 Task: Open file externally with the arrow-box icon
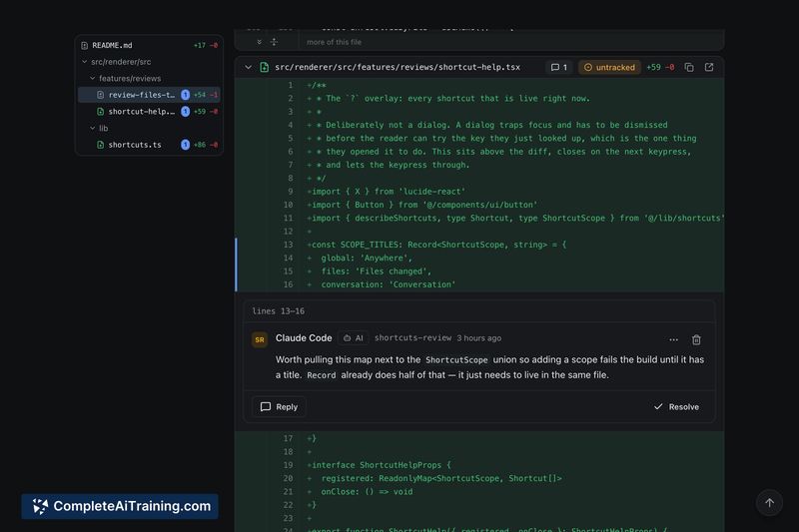(709, 67)
